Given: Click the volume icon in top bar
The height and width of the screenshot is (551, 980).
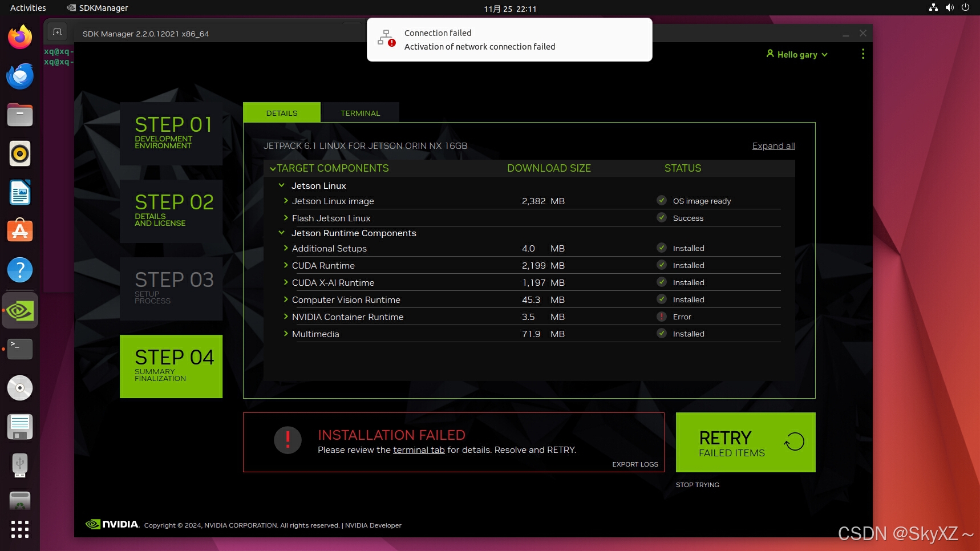Looking at the screenshot, I should click(949, 7).
